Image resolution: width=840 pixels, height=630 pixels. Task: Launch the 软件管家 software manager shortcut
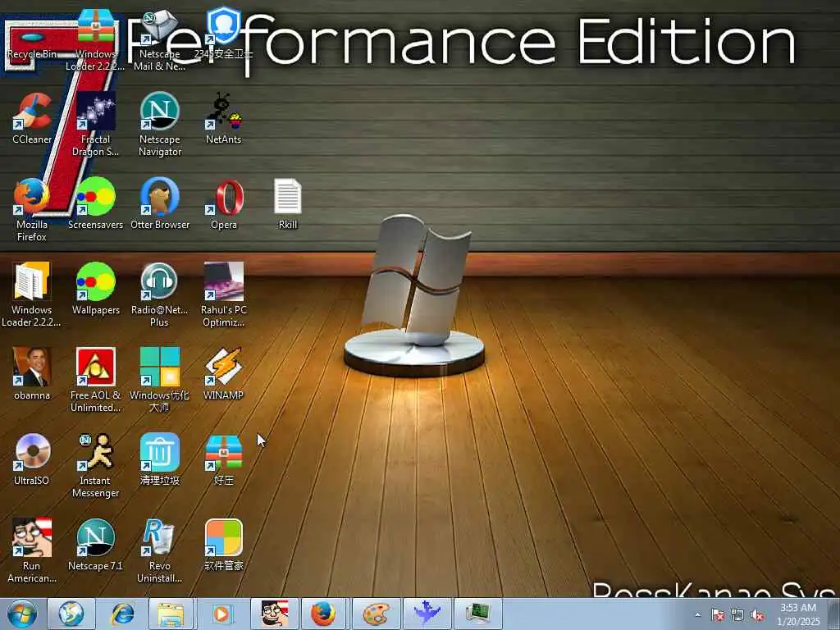click(223, 545)
